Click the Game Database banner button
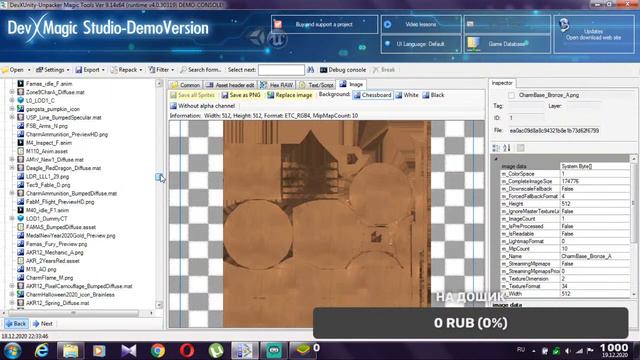Viewport: 640px width, 360px height. pyautogui.click(x=507, y=44)
